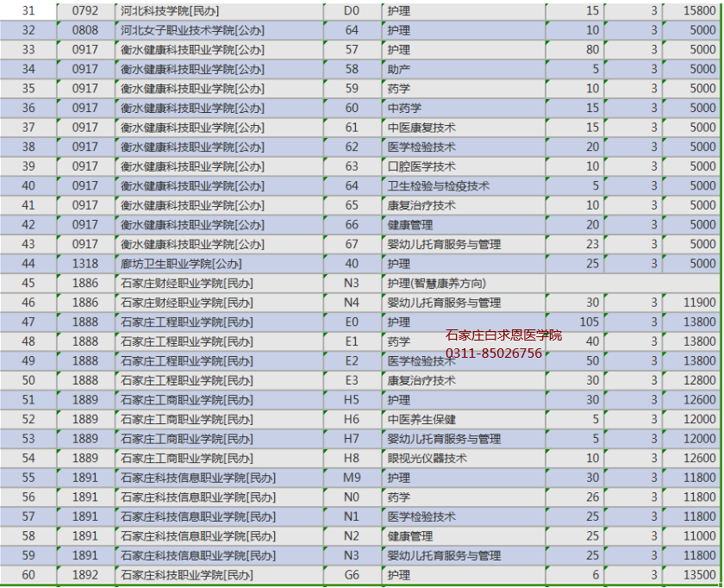Select the cell 廊坊卫生职业学院[公办]
724x588 pixels.
[x=219, y=263]
